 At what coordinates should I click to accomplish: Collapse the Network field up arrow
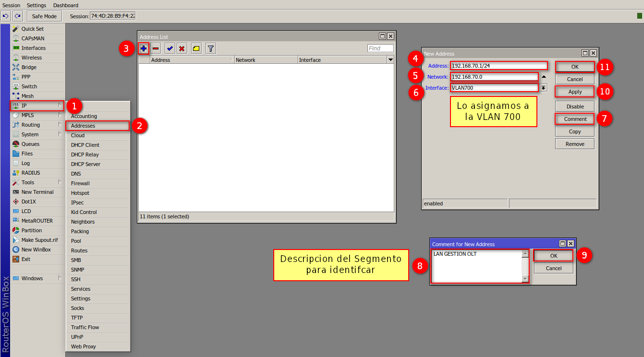[x=544, y=77]
